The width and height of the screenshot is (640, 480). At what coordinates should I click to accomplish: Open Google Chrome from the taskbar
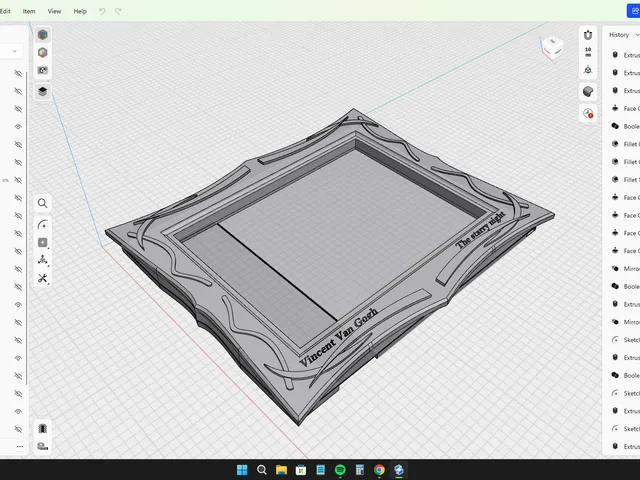[379, 470]
